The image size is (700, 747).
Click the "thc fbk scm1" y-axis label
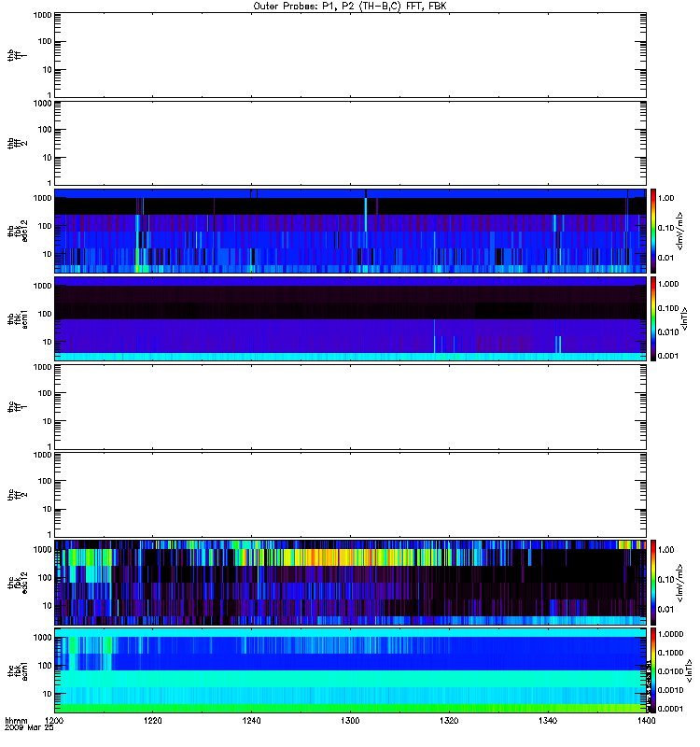coord(17,670)
